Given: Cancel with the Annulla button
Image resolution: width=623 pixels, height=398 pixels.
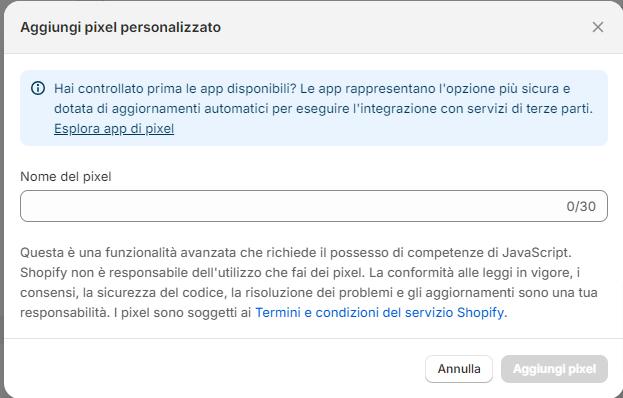Looking at the screenshot, I should click(x=459, y=369).
